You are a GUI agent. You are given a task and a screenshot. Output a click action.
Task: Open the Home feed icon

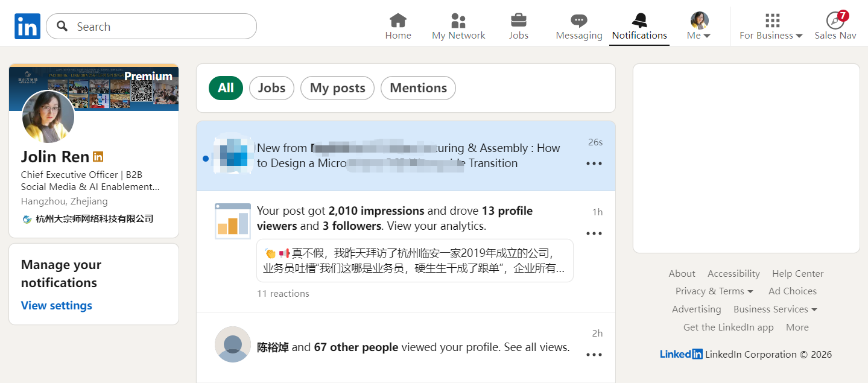click(398, 21)
